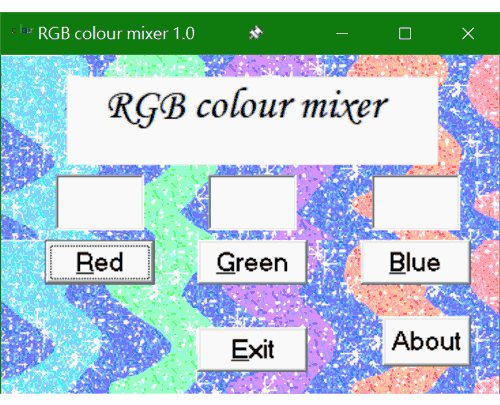Open the About dialog
Image resolution: width=500 pixels, height=405 pixels.
click(427, 341)
